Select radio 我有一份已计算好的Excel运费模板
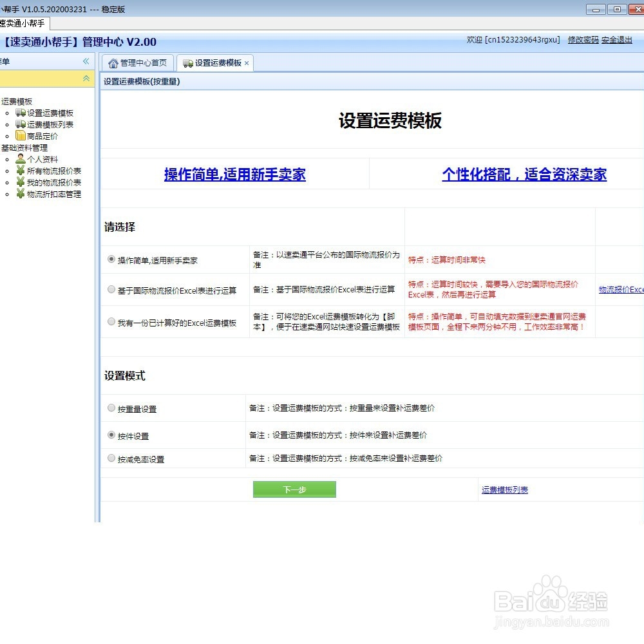The height and width of the screenshot is (644, 644). (111, 321)
